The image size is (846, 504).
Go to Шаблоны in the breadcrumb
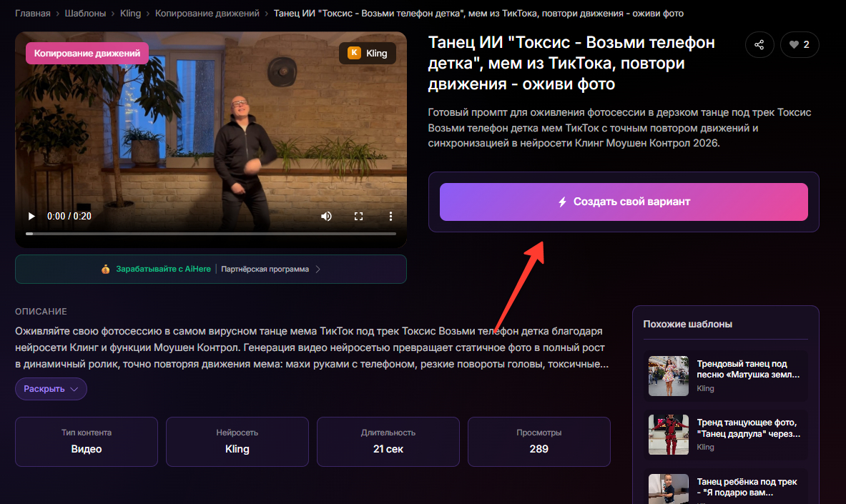(84, 13)
